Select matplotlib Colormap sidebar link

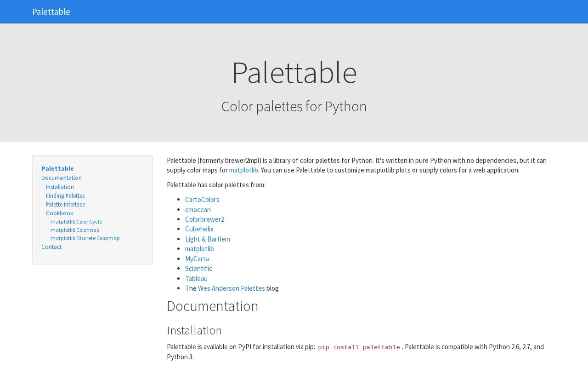tap(75, 230)
